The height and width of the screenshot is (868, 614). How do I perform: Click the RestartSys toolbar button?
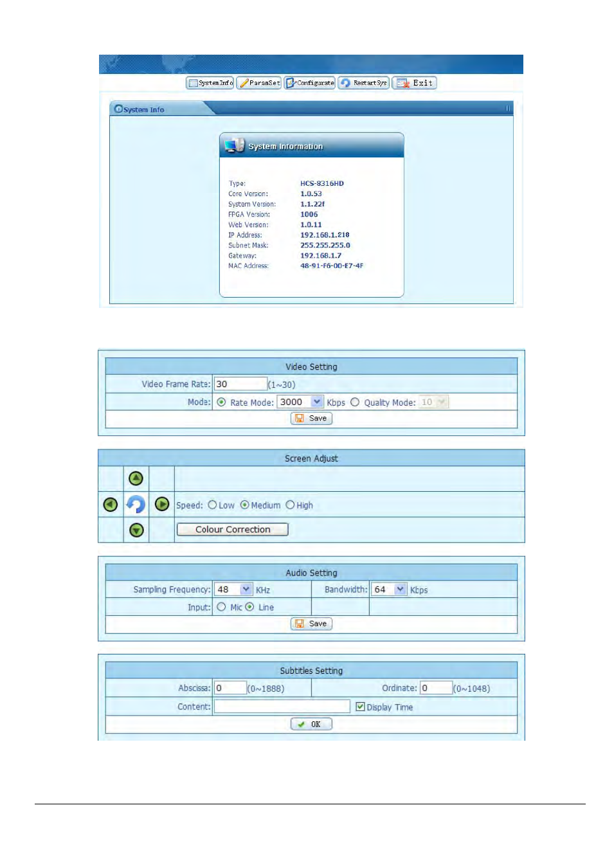(x=364, y=83)
